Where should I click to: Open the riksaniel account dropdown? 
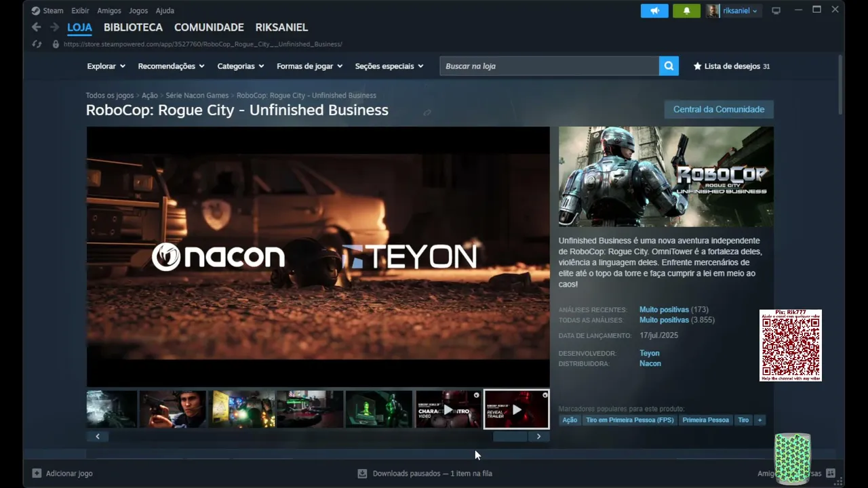pos(741,11)
